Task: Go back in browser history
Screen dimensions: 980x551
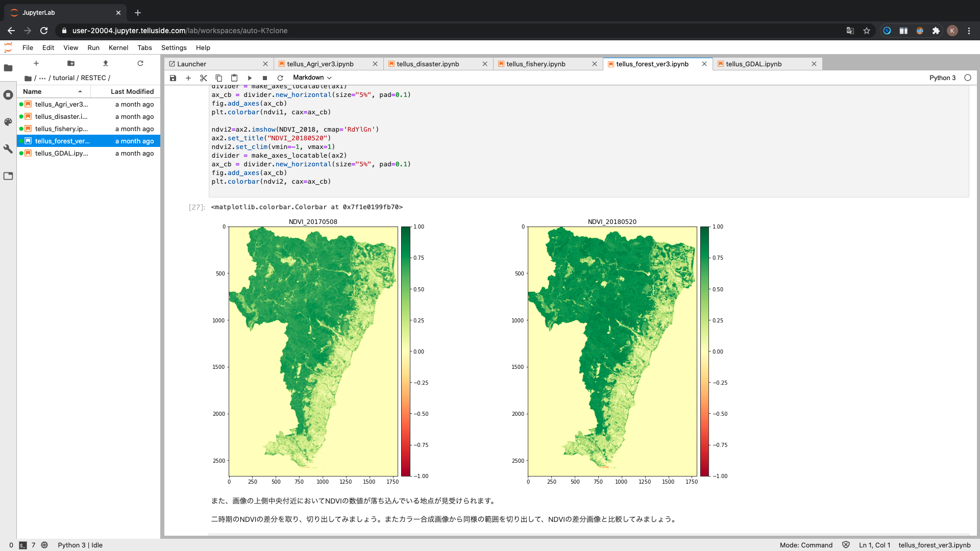Action: (11, 31)
